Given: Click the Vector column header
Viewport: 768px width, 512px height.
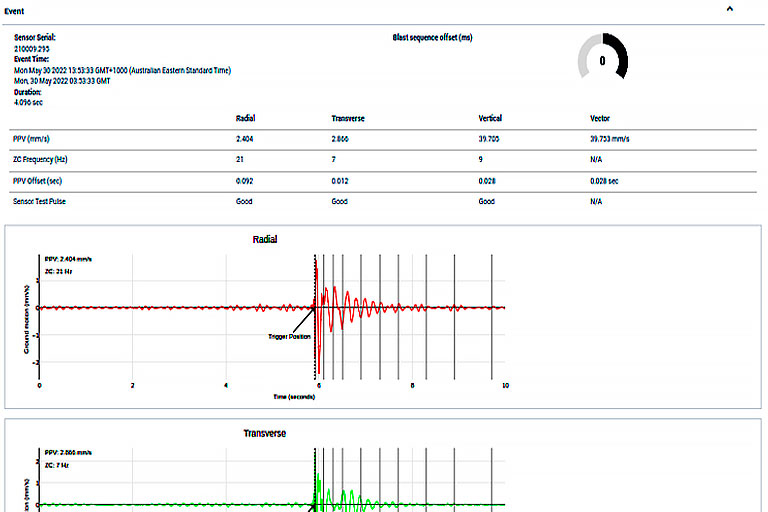Looking at the screenshot, I should pyautogui.click(x=600, y=118).
